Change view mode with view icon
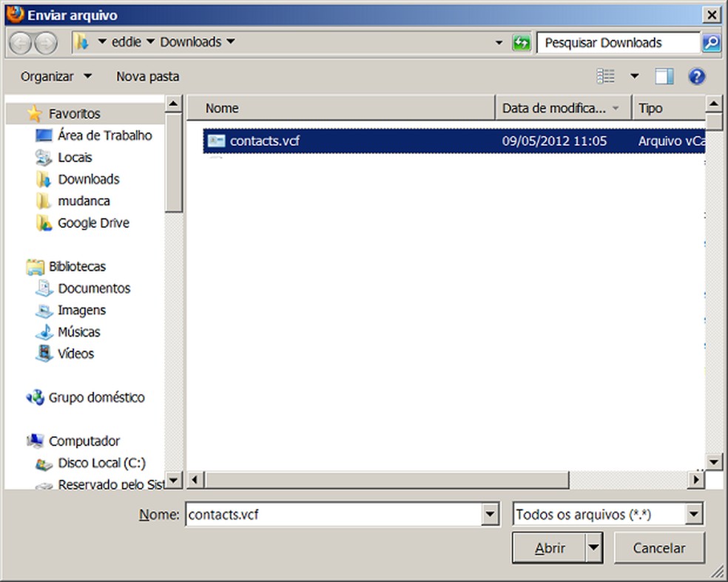The width and height of the screenshot is (728, 582). click(605, 76)
